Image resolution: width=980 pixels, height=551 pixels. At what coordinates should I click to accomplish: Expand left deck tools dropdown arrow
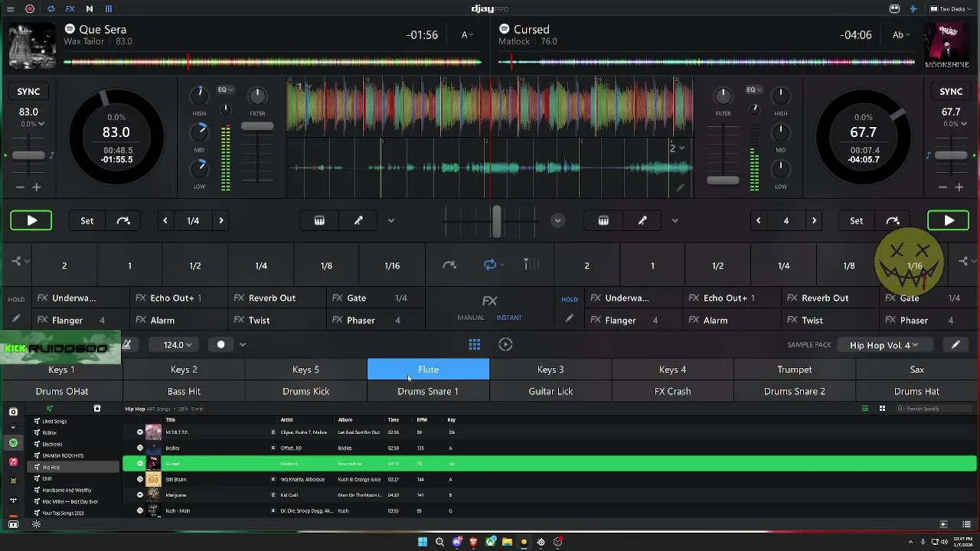(391, 220)
